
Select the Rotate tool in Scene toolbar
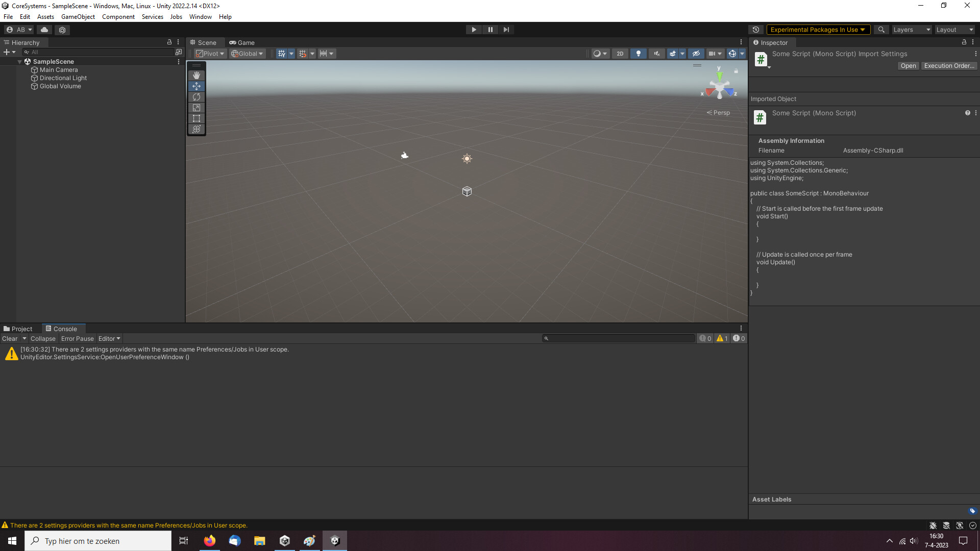(197, 97)
